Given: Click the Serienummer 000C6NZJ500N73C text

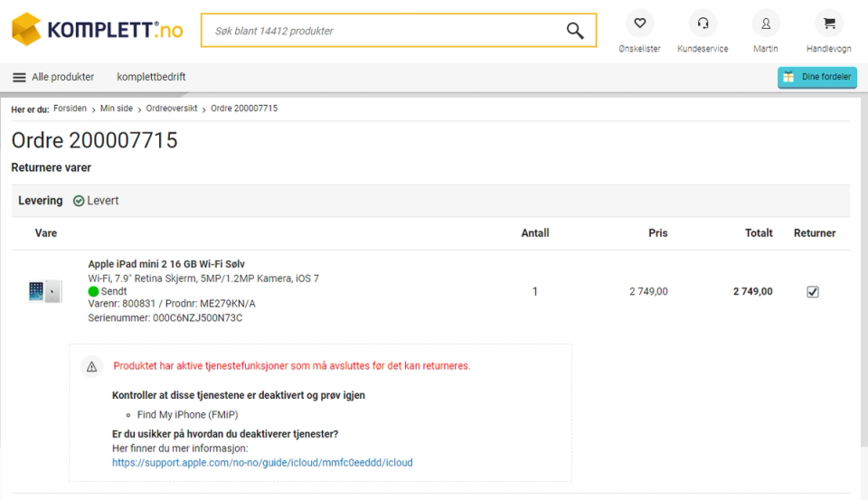Looking at the screenshot, I should 165,318.
